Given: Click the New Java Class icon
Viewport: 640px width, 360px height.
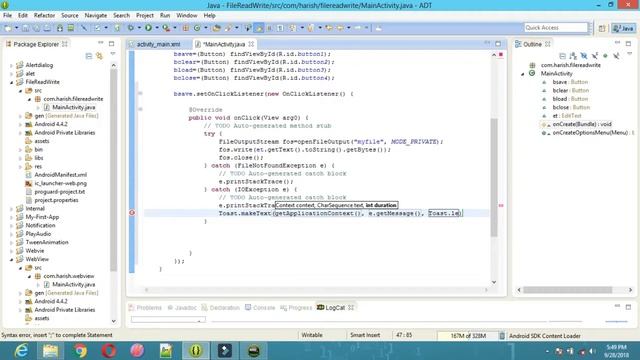Looking at the screenshot, I should 197,28.
